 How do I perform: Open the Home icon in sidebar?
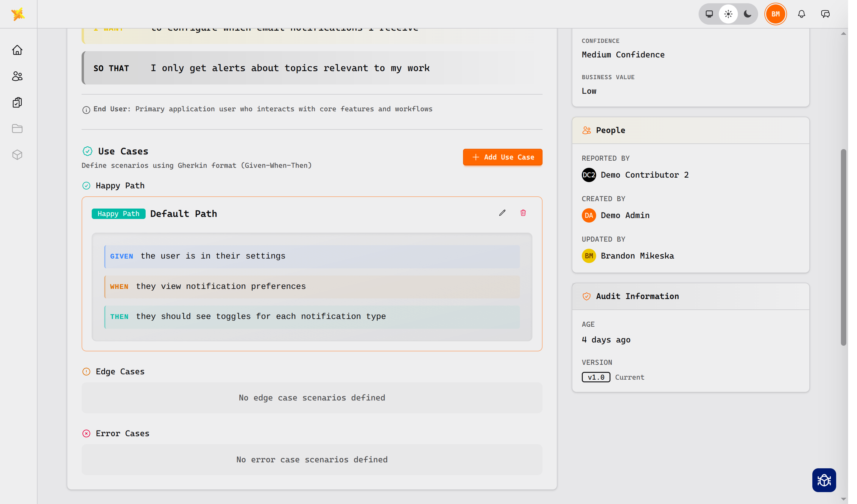tap(17, 50)
